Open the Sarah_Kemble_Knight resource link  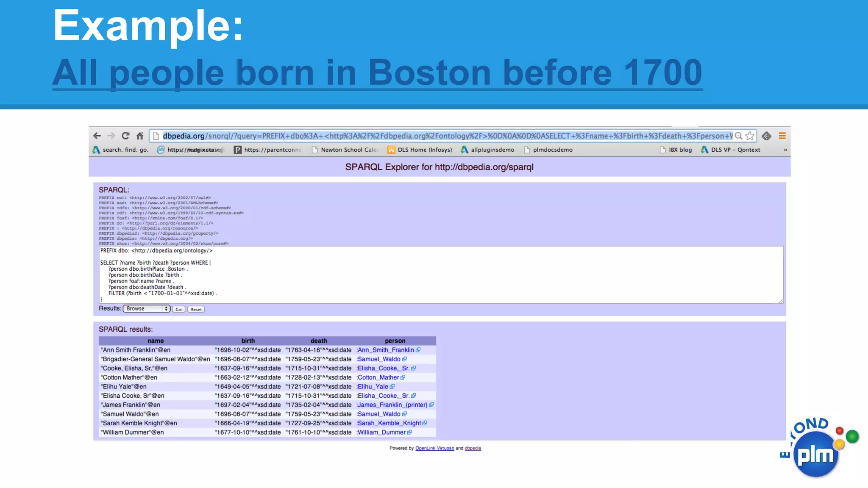(389, 423)
